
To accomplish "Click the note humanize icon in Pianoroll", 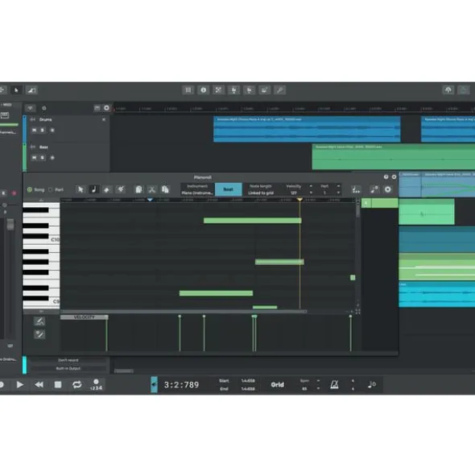I will point(374,189).
